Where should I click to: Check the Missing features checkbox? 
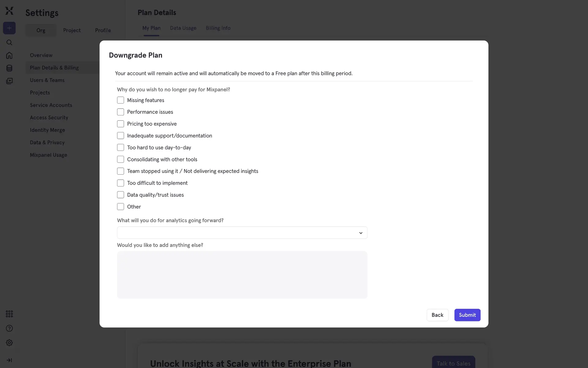121,100
